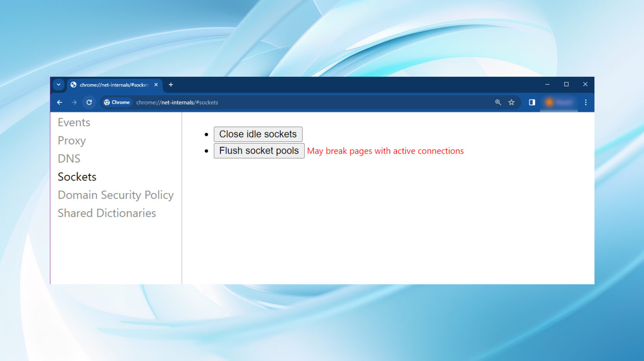Open the Chrome three-dot menu
Screen dimensions: 644x361
point(585,102)
